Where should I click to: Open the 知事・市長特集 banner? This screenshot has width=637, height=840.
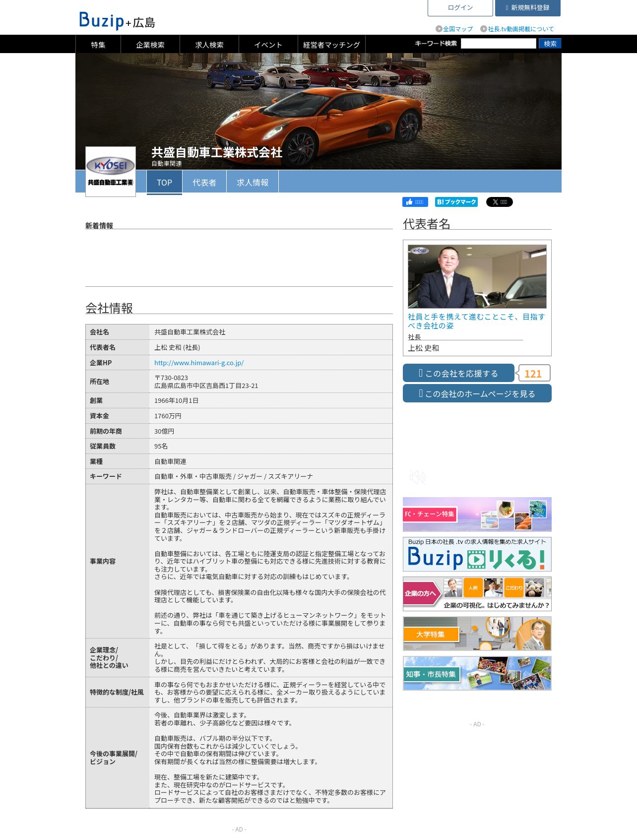[477, 673]
